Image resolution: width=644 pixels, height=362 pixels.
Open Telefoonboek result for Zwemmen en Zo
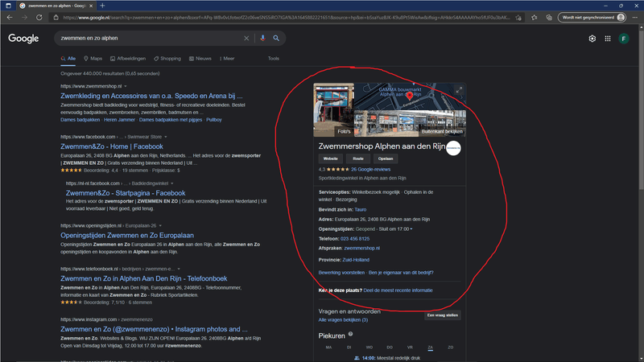click(144, 278)
